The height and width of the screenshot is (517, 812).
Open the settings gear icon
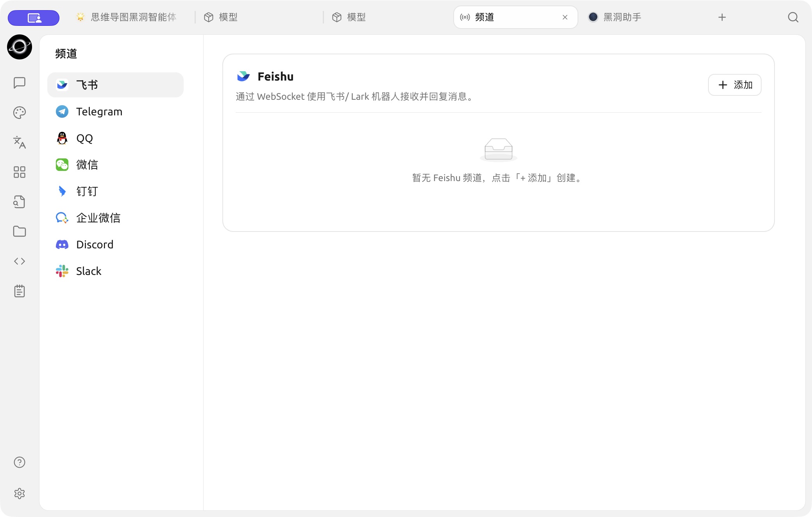point(20,494)
